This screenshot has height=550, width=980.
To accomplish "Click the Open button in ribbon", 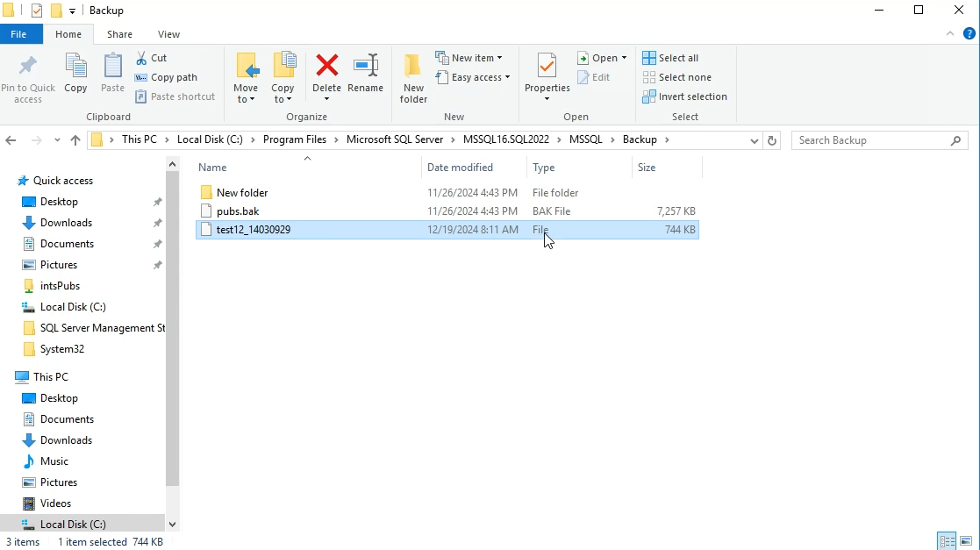I will point(597,58).
